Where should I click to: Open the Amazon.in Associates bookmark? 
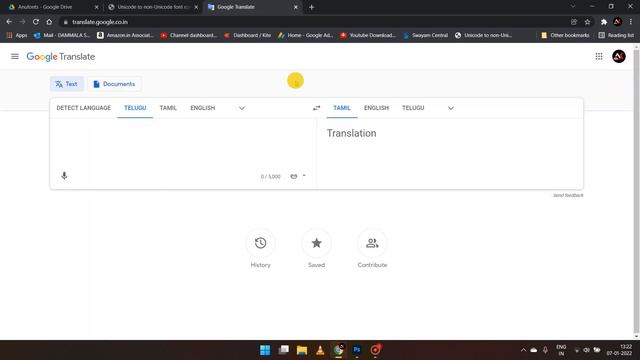[125, 36]
